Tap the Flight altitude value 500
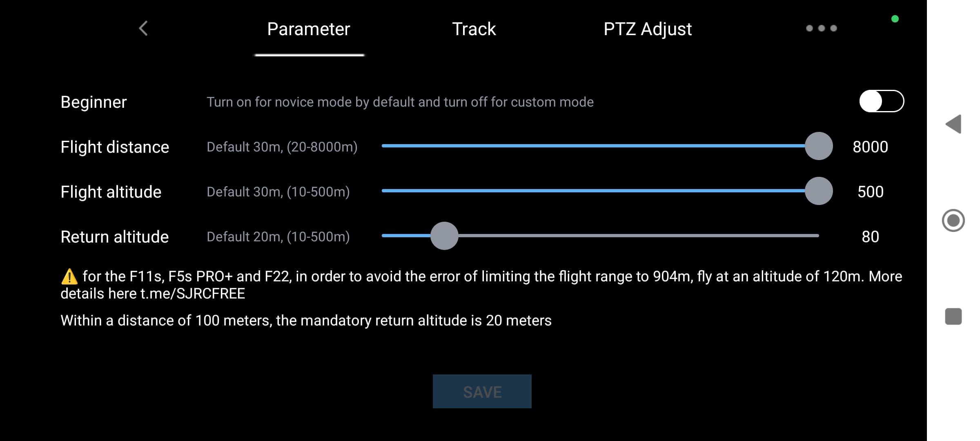Image resolution: width=980 pixels, height=441 pixels. coord(870,192)
